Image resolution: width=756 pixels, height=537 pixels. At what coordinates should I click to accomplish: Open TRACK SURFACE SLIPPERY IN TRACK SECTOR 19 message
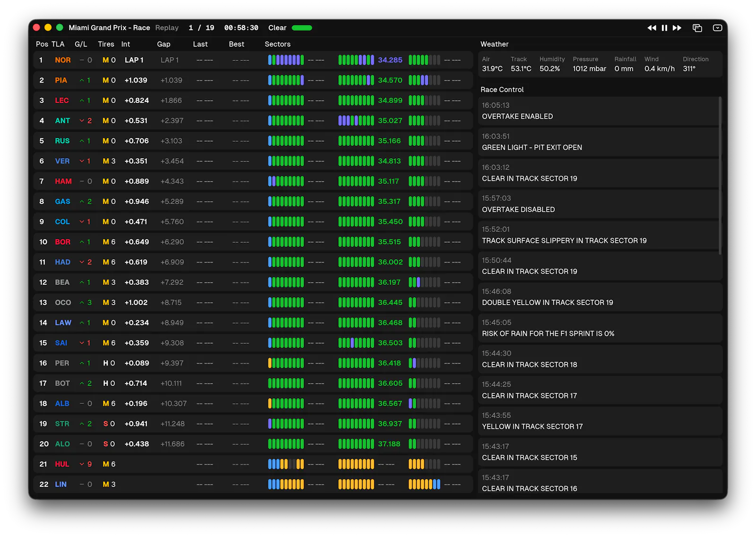pos(599,235)
